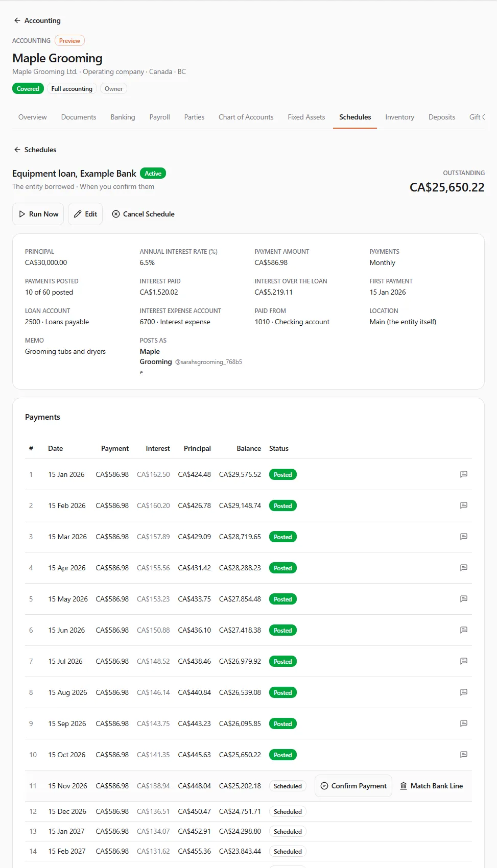This screenshot has height=868, width=497.
Task: Open the Deposits tab
Action: coord(442,117)
